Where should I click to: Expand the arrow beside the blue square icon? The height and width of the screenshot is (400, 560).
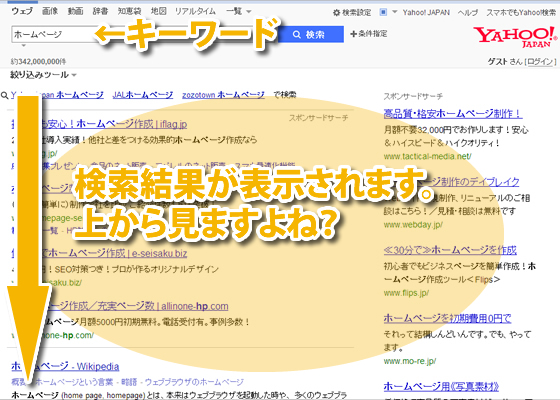pyautogui.click(x=395, y=12)
